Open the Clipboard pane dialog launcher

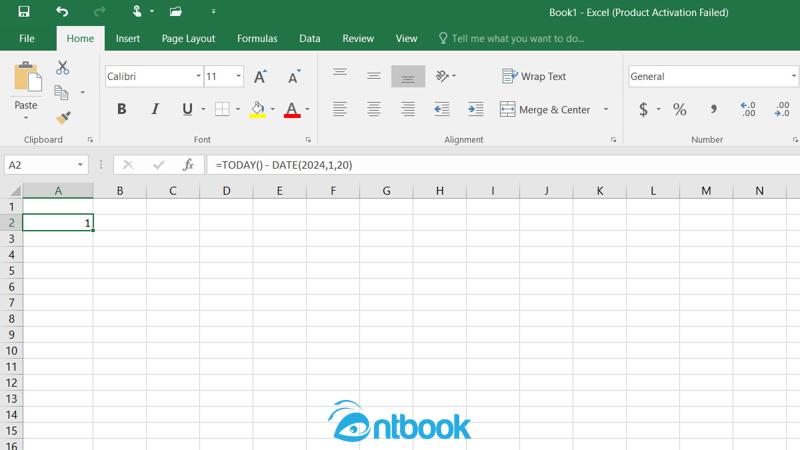click(x=90, y=139)
